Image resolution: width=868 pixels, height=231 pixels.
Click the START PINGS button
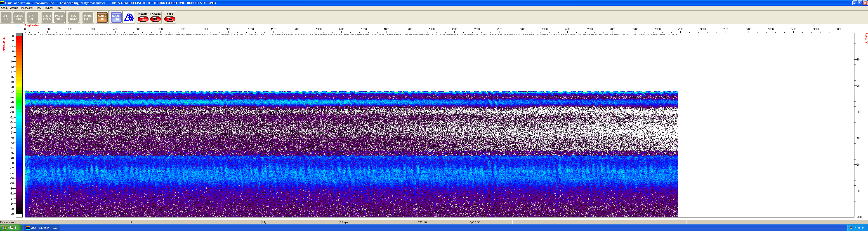click(47, 18)
